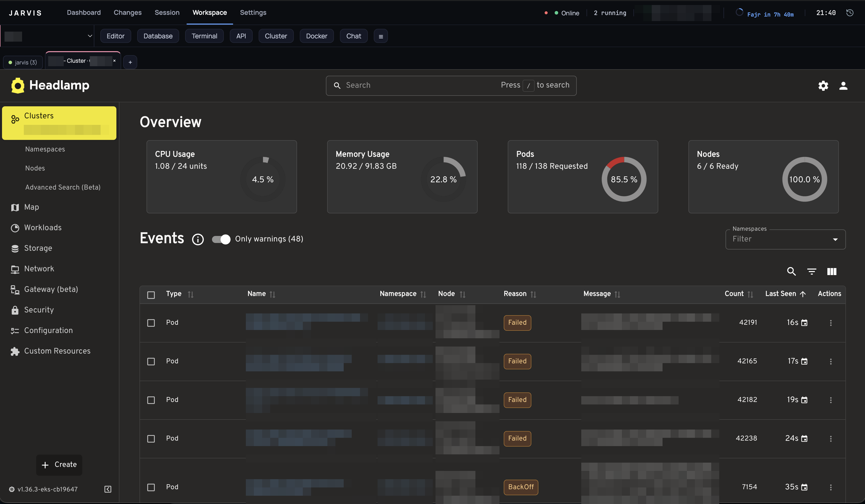Select checkbox for row with count 42165
The height and width of the screenshot is (504, 865).
coord(151,362)
